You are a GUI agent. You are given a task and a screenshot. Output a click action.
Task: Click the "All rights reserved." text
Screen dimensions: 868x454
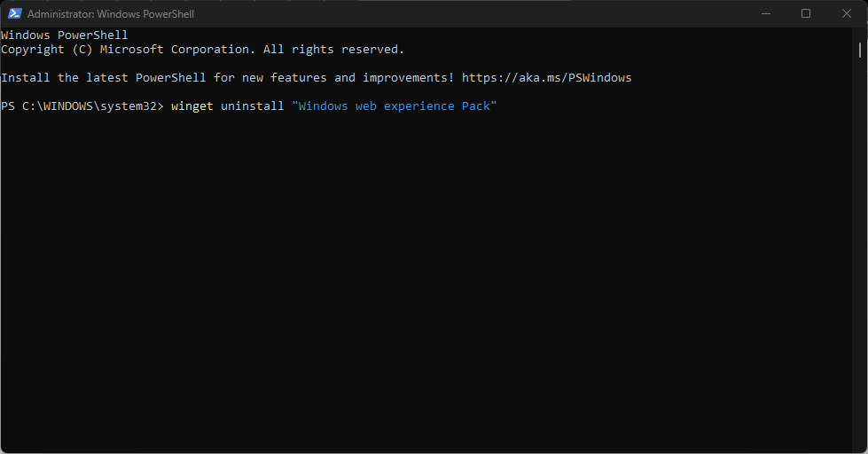(x=333, y=50)
